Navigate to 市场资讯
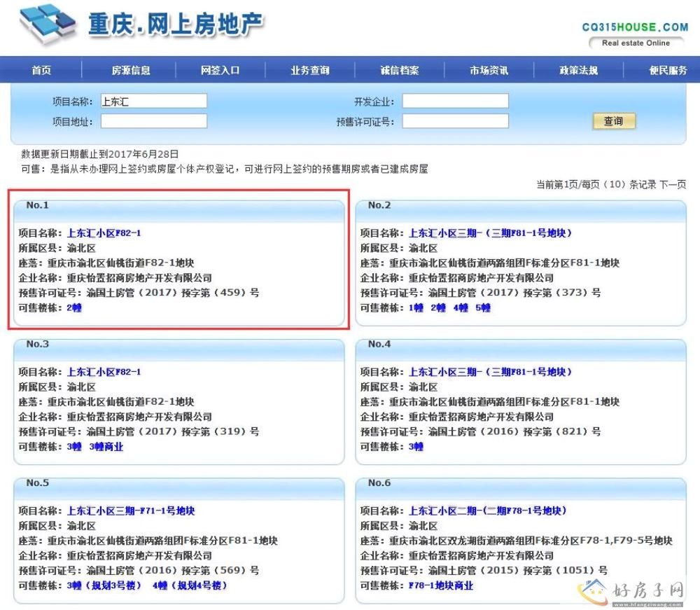This screenshot has width=700, height=610. point(489,70)
